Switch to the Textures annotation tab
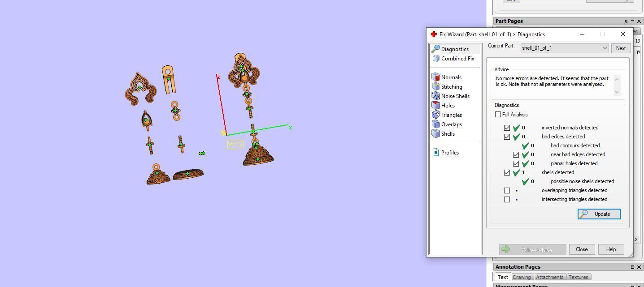This screenshot has width=644, height=287. (x=579, y=277)
